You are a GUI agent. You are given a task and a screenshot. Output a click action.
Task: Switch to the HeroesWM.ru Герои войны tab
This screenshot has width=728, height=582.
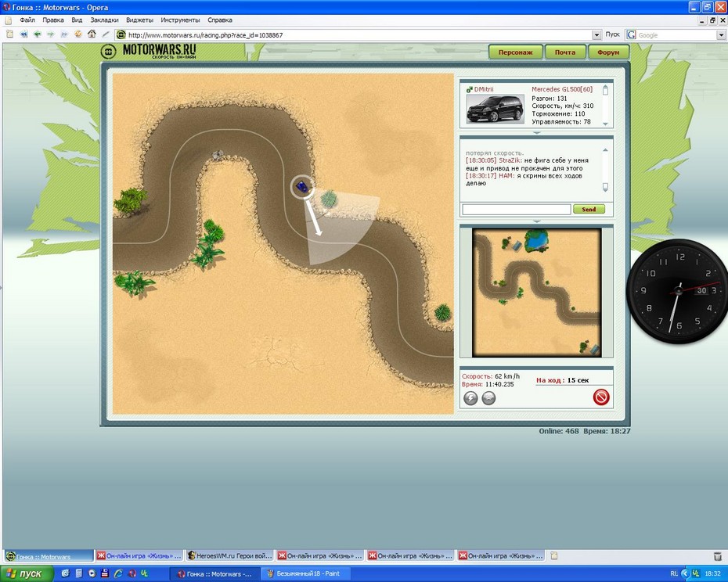[229, 555]
